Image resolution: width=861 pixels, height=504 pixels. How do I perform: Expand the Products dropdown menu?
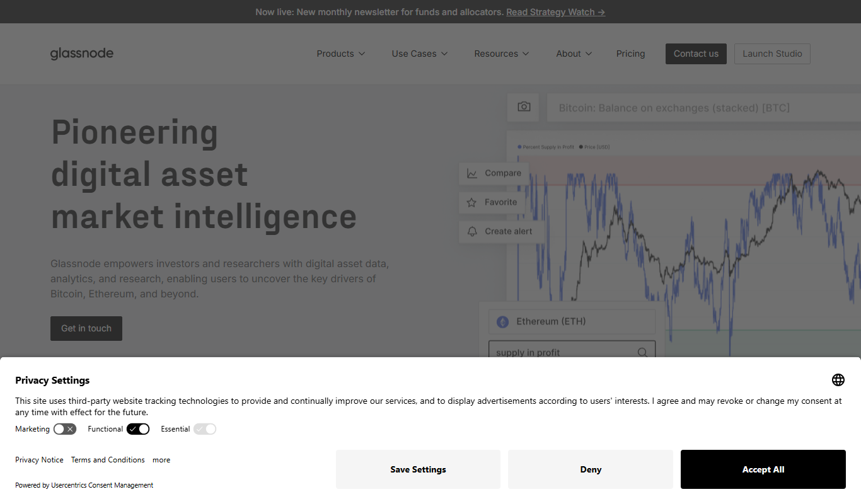pyautogui.click(x=341, y=54)
